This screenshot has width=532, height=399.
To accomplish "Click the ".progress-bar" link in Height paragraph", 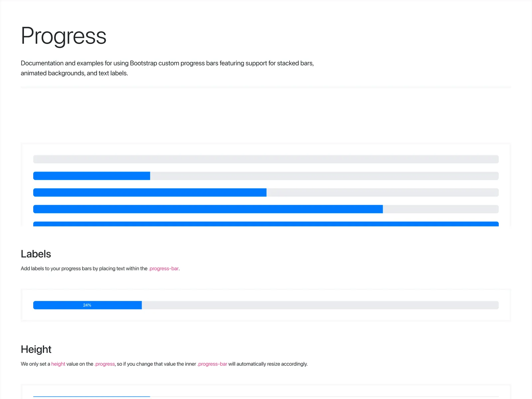I will [212, 364].
